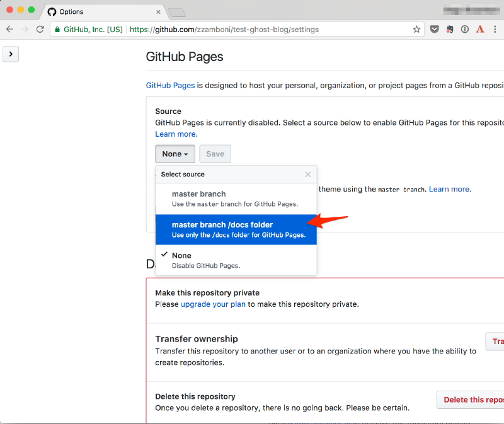Close the Select source popup
The width and height of the screenshot is (504, 424).
[308, 175]
